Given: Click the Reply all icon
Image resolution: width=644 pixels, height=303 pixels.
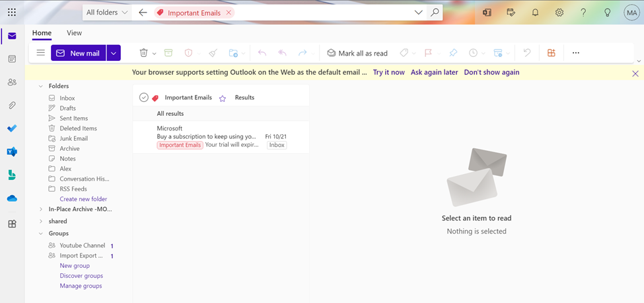Looking at the screenshot, I should 282,53.
